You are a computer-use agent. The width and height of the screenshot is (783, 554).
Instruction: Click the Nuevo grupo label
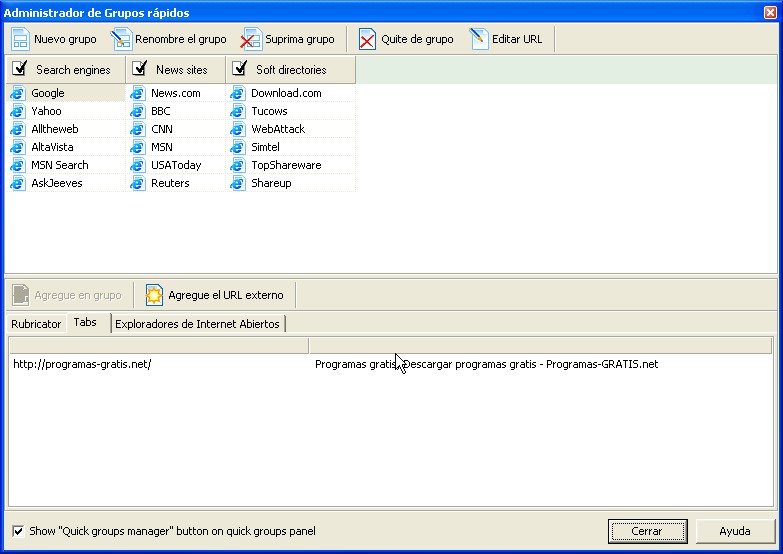[x=65, y=39]
